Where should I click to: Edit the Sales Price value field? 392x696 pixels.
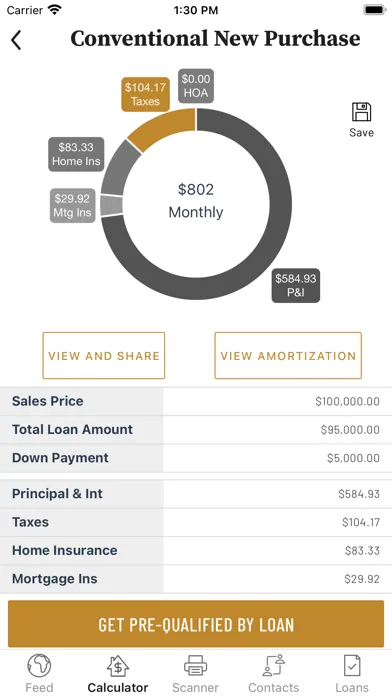click(x=277, y=401)
